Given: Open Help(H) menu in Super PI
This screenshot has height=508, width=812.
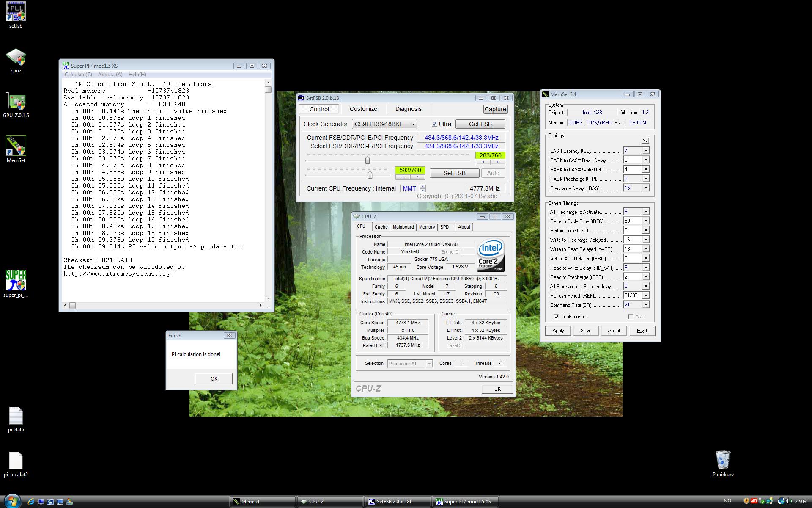Looking at the screenshot, I should click(137, 74).
